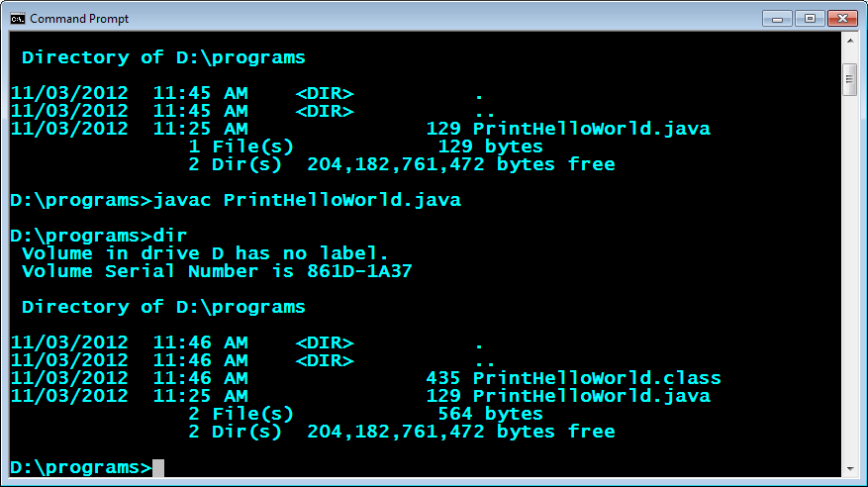Open the Command Prompt system menu icon
This screenshot has height=487, width=868.
click(18, 18)
